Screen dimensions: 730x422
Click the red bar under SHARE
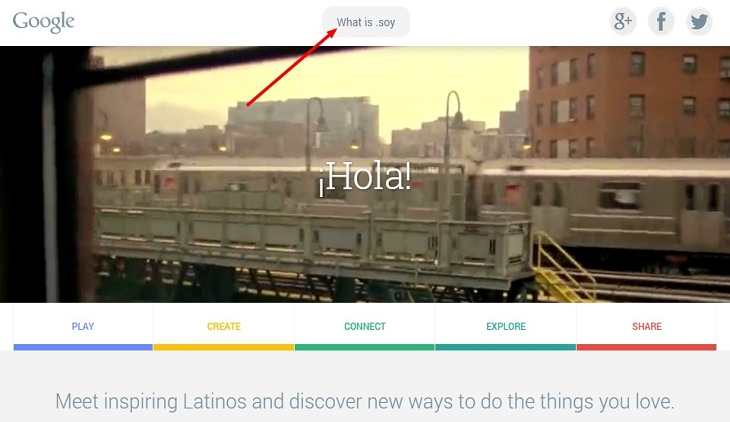[647, 347]
